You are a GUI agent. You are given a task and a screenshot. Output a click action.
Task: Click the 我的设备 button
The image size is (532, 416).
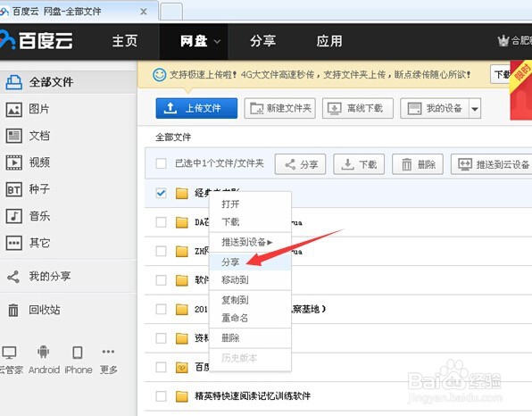[435, 108]
